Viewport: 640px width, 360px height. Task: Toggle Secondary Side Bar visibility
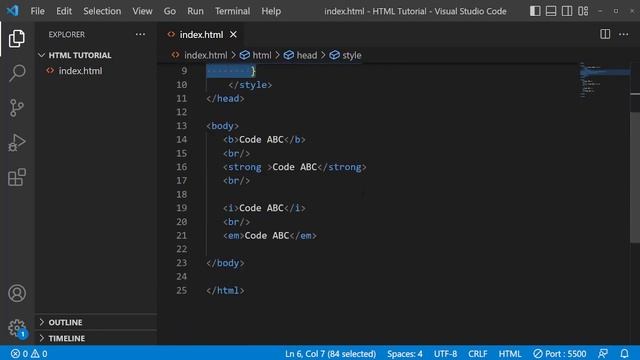[567, 11]
